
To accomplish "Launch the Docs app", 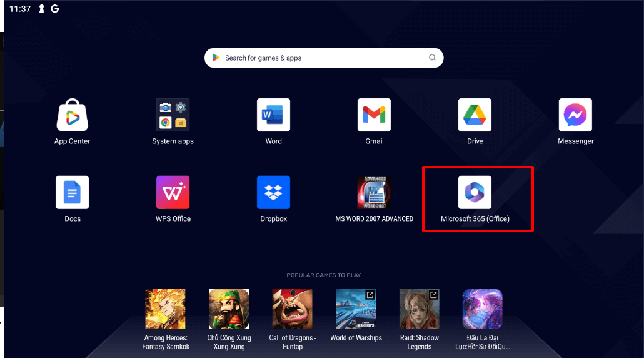I will click(73, 192).
